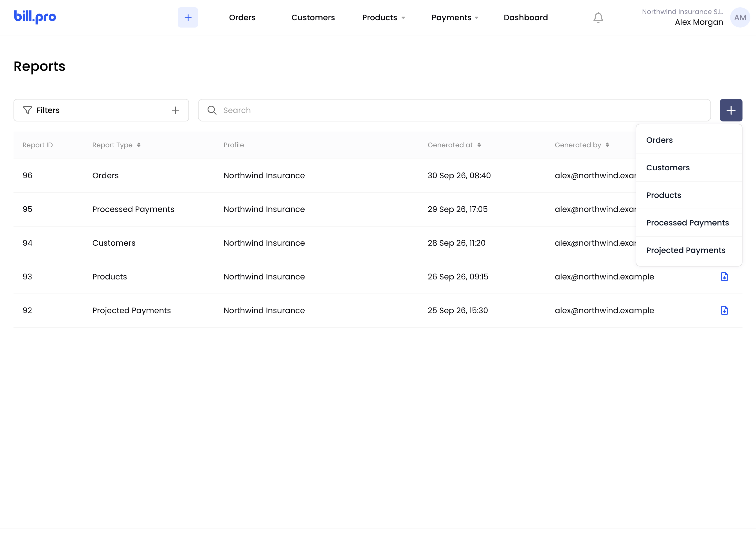The height and width of the screenshot is (533, 756).
Task: Click the email in row 92
Action: tap(604, 310)
